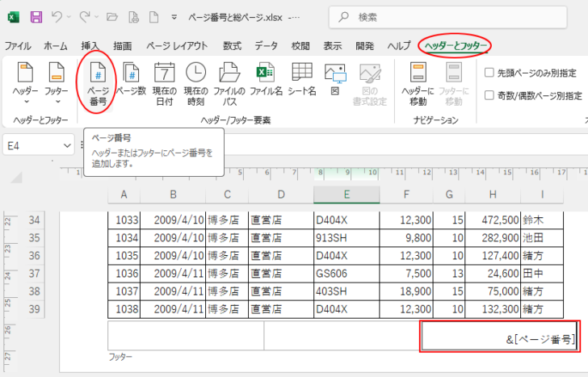Select all cells via corner triangle
Image resolution: width=588 pixels, height=377 pixels.
coord(16,178)
